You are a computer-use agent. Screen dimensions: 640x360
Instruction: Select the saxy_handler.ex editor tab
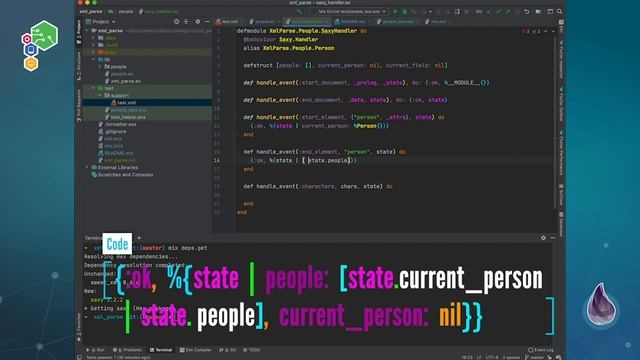pyautogui.click(x=307, y=22)
